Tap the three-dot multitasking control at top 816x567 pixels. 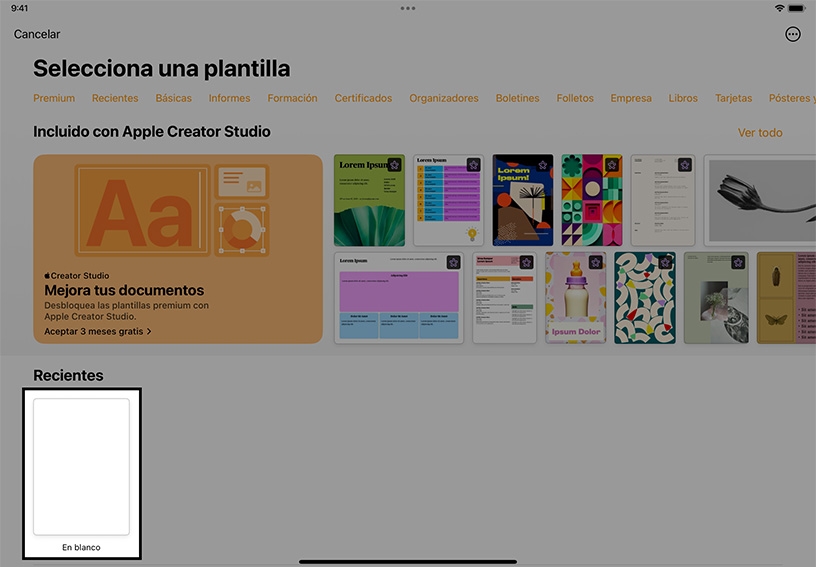click(x=408, y=8)
